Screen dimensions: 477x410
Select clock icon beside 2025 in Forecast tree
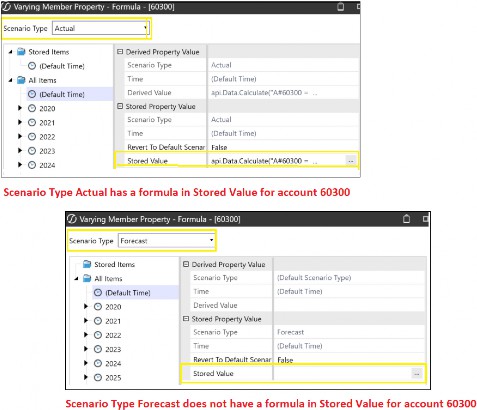tap(98, 377)
